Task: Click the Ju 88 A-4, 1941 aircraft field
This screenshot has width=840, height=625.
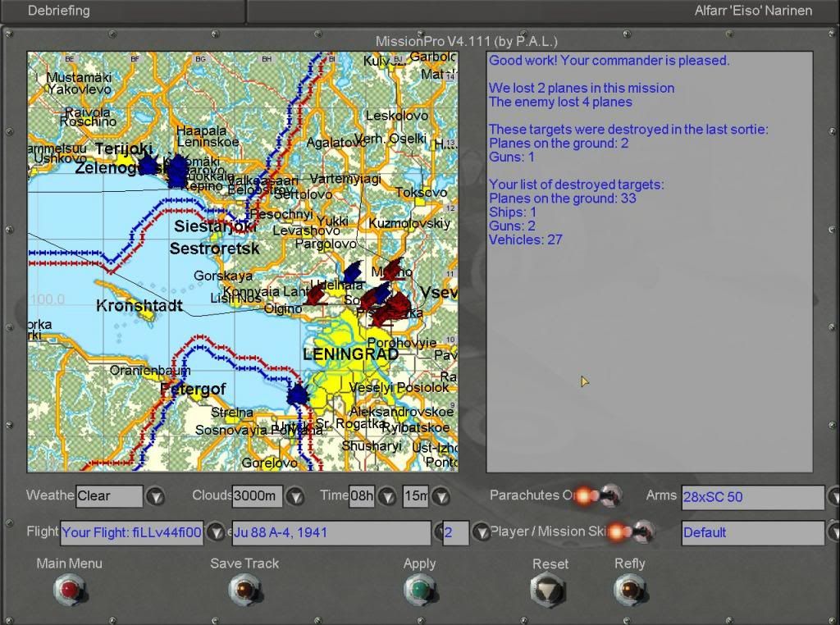Action: (331, 532)
